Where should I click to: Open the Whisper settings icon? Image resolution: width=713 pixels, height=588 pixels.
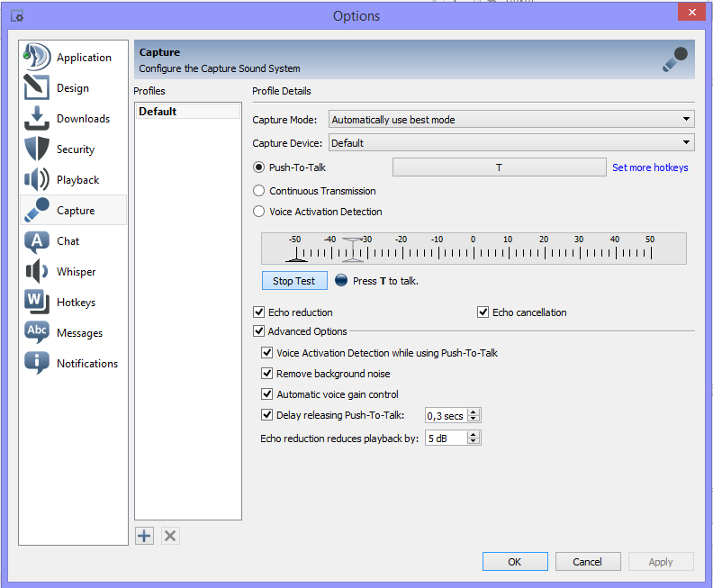37,272
